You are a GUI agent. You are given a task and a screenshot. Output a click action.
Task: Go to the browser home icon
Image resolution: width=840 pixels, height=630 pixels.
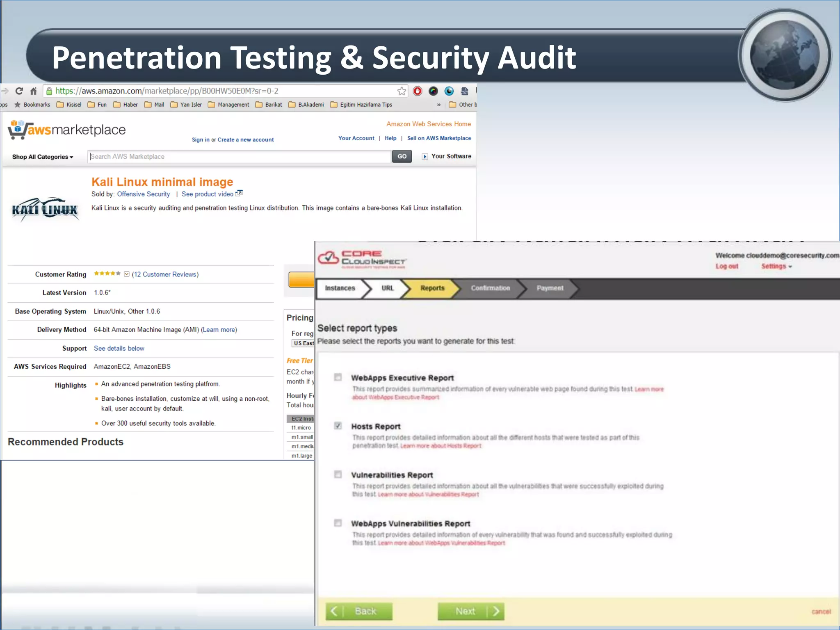(x=34, y=91)
